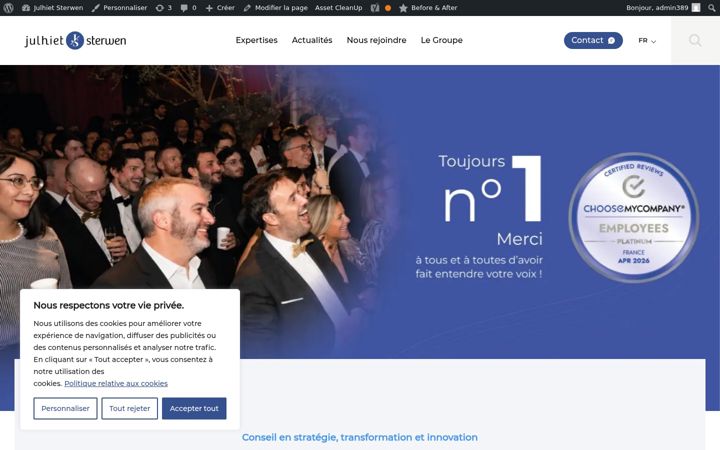Image resolution: width=720 pixels, height=450 pixels.
Task: Click the 'Toujours' hero text
Action: (472, 161)
